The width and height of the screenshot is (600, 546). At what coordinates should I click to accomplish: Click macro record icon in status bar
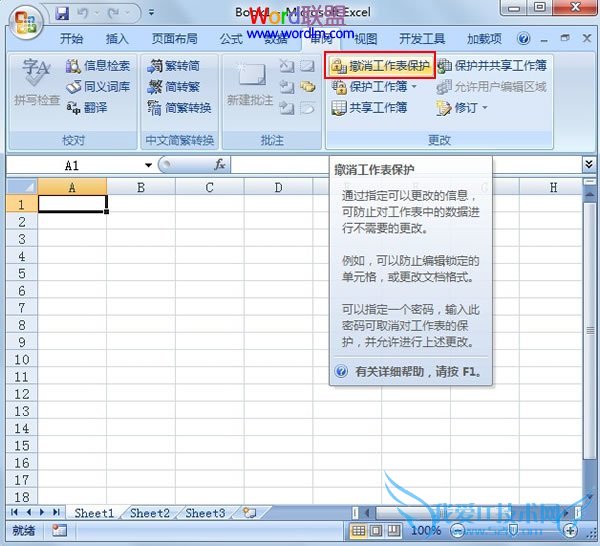(59, 530)
